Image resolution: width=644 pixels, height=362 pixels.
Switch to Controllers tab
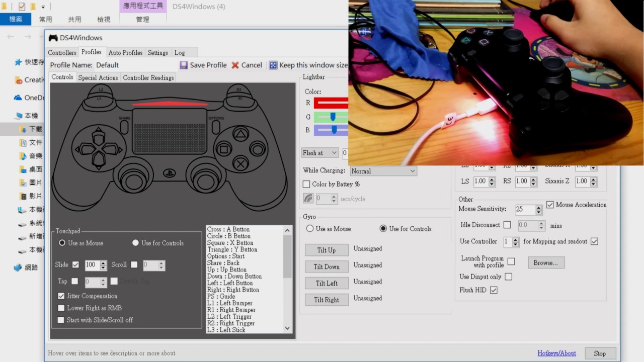(62, 52)
